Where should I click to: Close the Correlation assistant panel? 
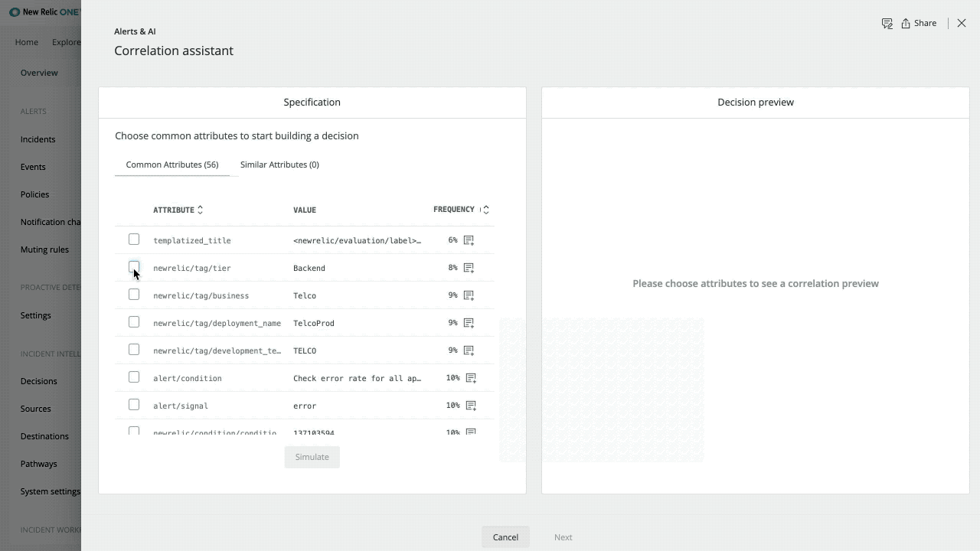click(x=962, y=24)
